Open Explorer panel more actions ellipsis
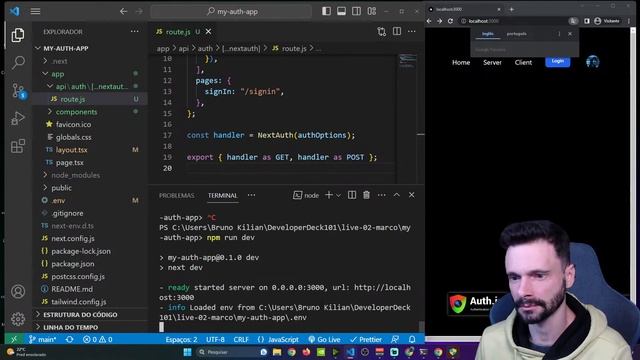The image size is (640, 360). pos(134,31)
